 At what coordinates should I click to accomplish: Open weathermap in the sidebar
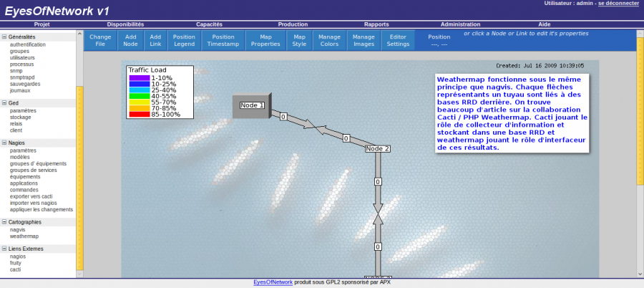24,236
